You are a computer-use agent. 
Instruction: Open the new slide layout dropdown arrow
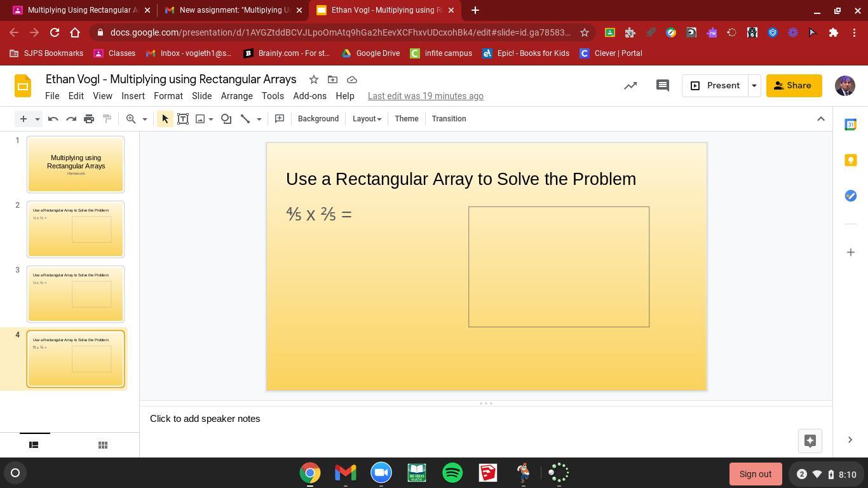point(37,119)
